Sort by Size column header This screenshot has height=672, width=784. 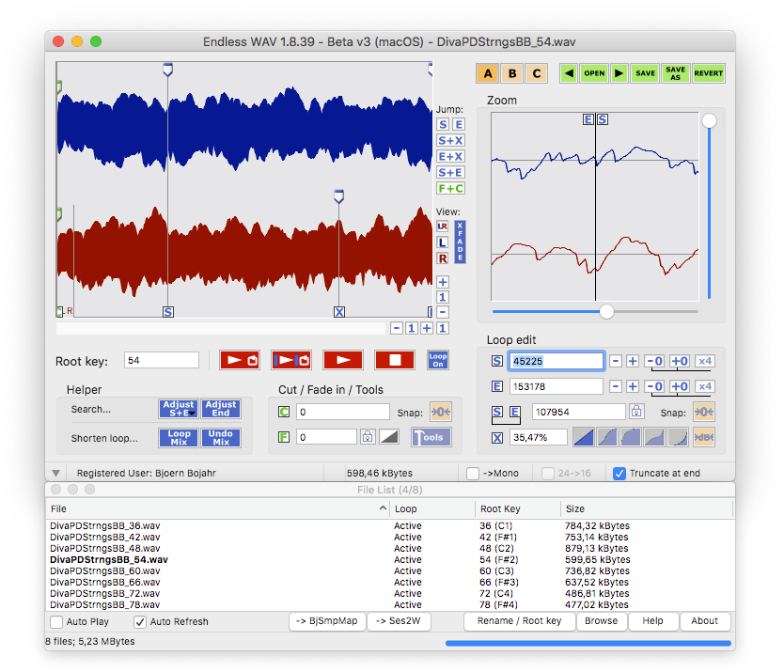647,508
